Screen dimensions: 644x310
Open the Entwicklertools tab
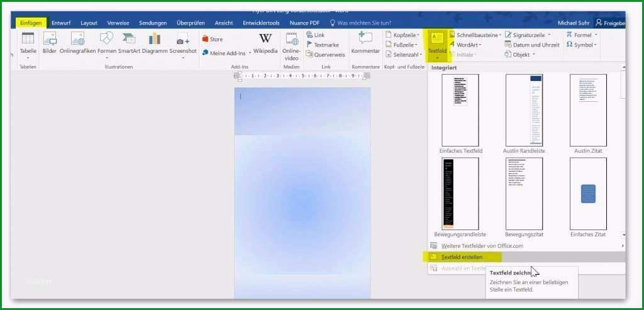tap(261, 23)
